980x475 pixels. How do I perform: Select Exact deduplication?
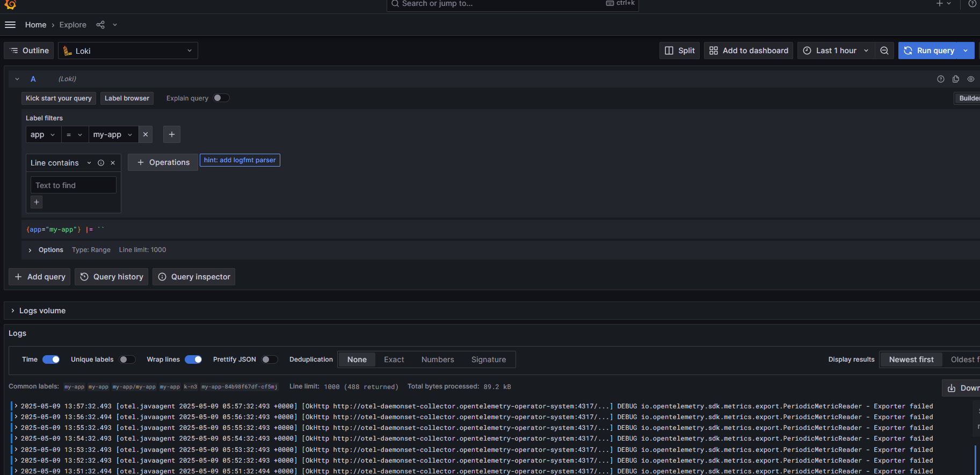(394, 359)
